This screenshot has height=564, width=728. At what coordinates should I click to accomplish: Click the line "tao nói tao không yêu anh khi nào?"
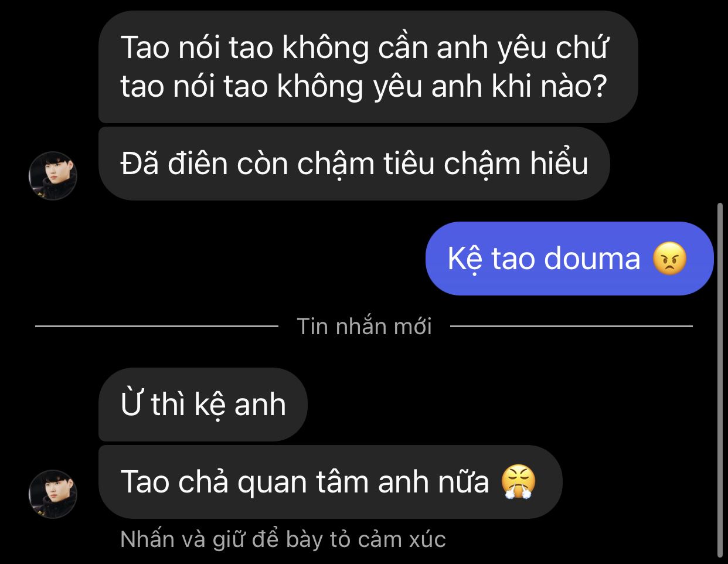click(363, 86)
